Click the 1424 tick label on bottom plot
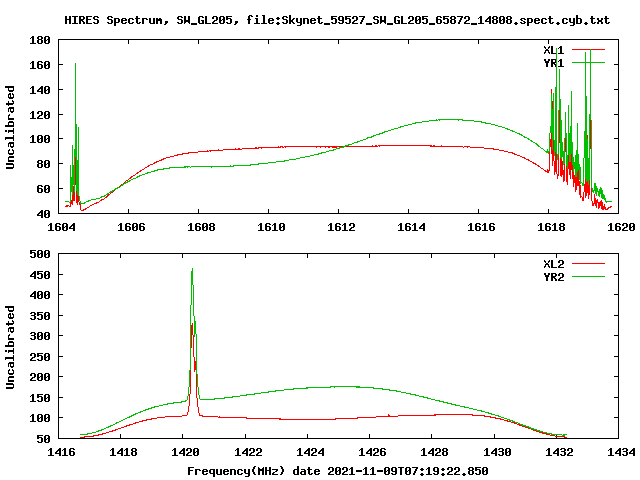Image resolution: width=640 pixels, height=480 pixels. 310,452
